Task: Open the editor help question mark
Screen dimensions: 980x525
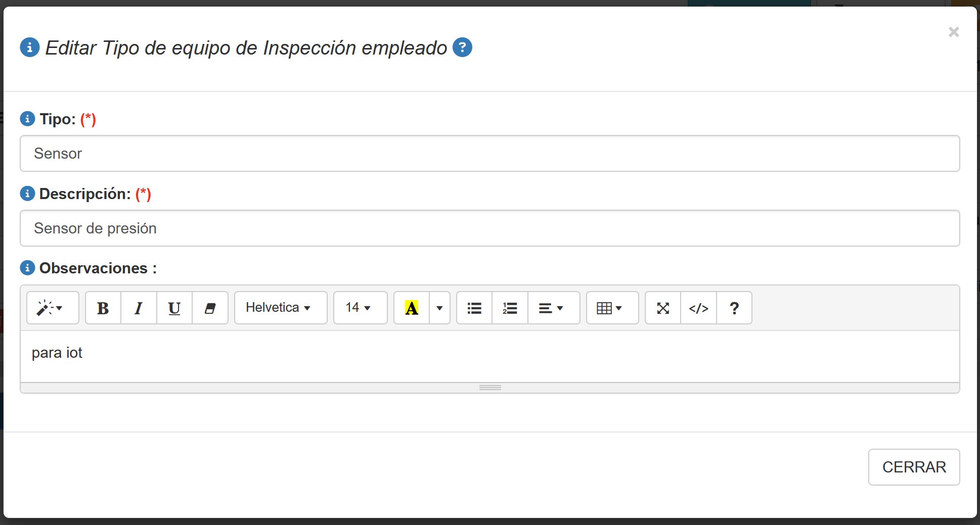Action: pyautogui.click(x=734, y=308)
